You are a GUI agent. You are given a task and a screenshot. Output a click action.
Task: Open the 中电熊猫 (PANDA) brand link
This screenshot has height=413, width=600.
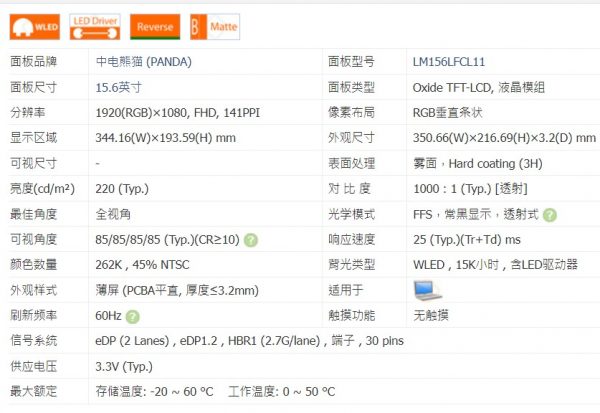[143, 62]
